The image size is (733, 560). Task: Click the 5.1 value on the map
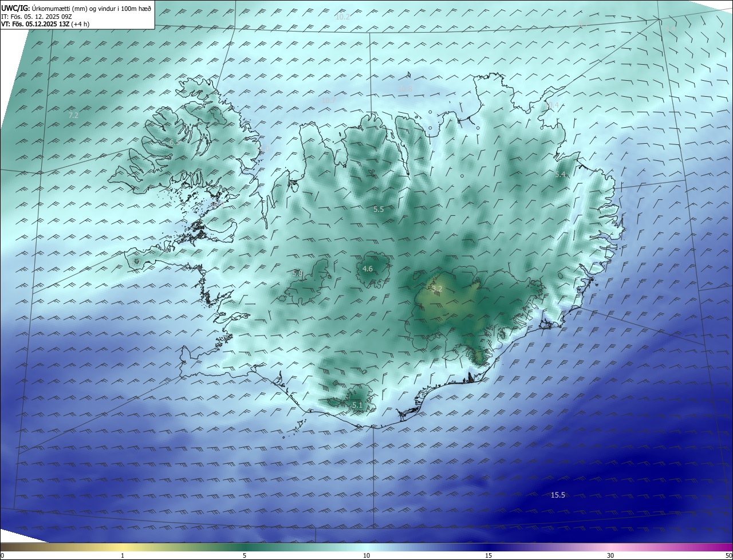click(357, 405)
